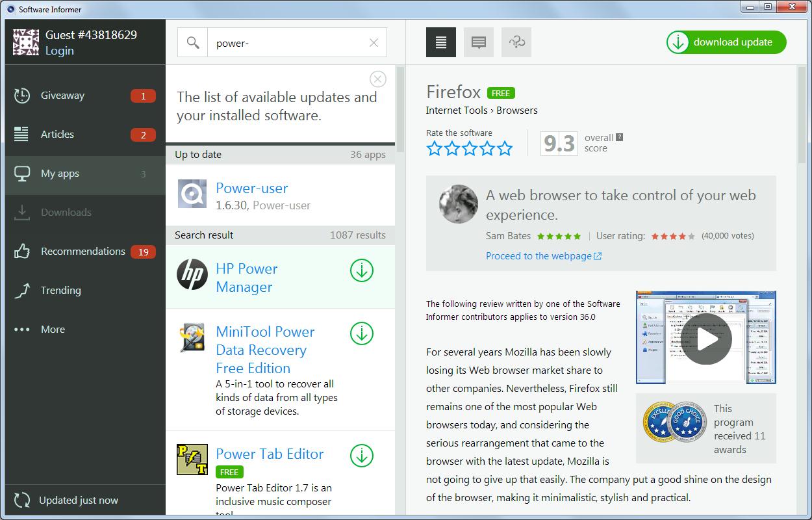Click the overall score help icon
This screenshot has height=520, width=812.
(x=619, y=137)
